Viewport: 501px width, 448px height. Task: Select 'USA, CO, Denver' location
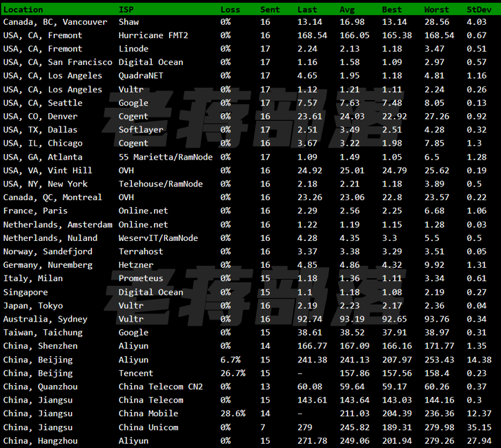pyautogui.click(x=40, y=116)
